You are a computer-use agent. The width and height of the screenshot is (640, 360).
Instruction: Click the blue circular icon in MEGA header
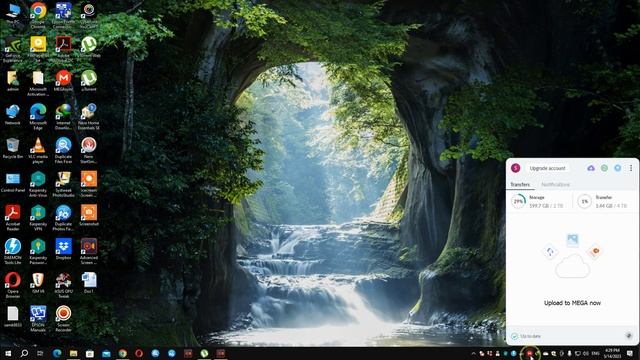[x=618, y=168]
